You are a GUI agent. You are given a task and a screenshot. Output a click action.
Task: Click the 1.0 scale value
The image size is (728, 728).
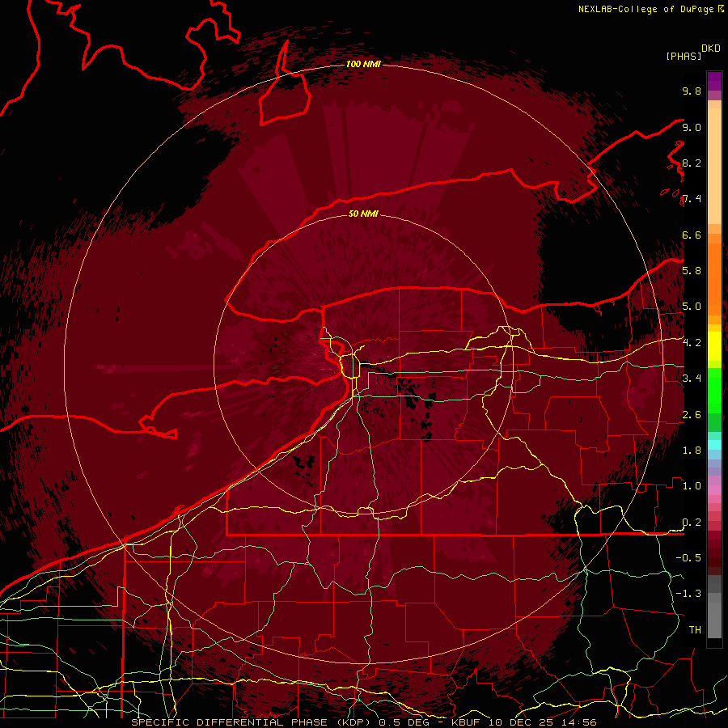pyautogui.click(x=692, y=486)
